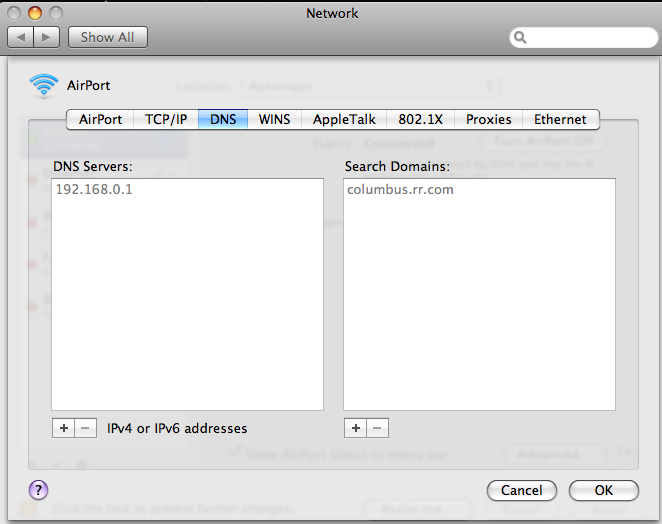
Task: Remove search domain with minus button
Action: point(377,428)
